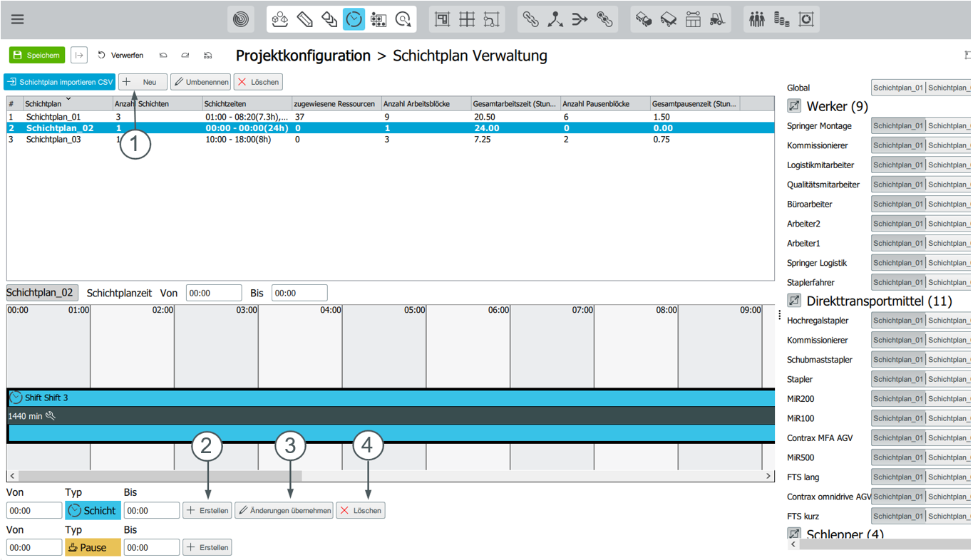Select the Schichtplan_01 table row
This screenshot has width=973, height=560.
[x=390, y=117]
